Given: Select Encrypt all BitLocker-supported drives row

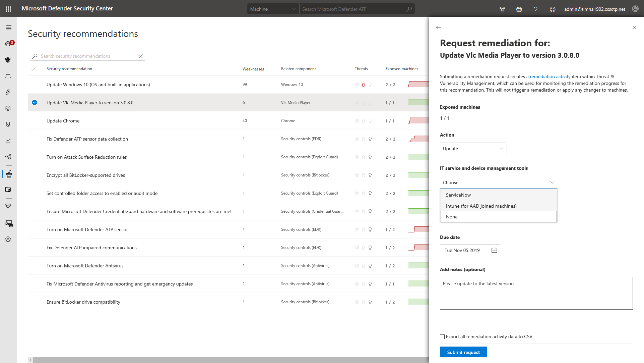Looking at the screenshot, I should point(228,175).
